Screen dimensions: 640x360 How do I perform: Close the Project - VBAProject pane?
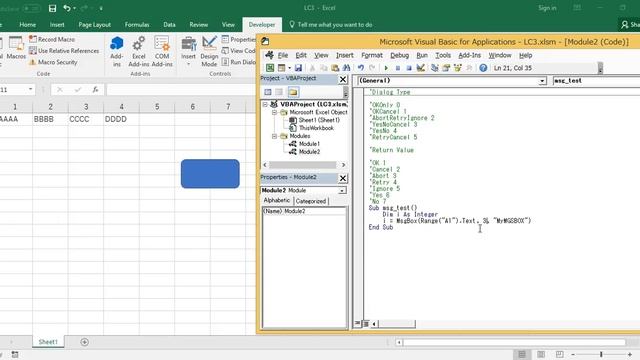343,79
